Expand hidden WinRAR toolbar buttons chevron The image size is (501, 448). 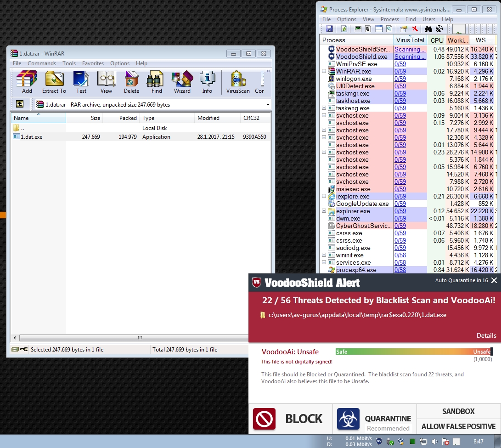(268, 71)
